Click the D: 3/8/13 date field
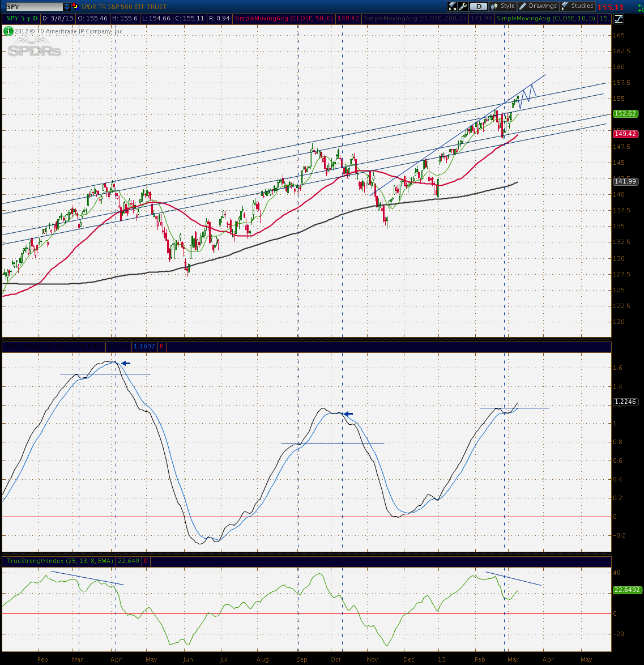The width and height of the screenshot is (644, 665). pyautogui.click(x=58, y=18)
